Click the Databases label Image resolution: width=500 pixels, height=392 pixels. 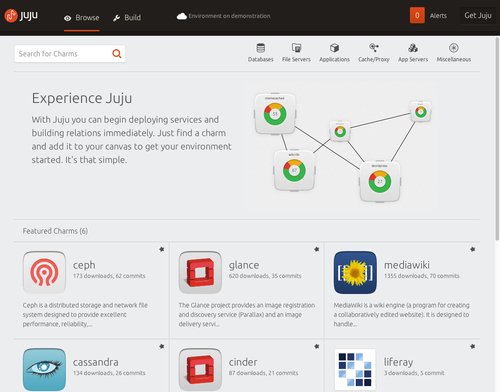click(x=261, y=59)
